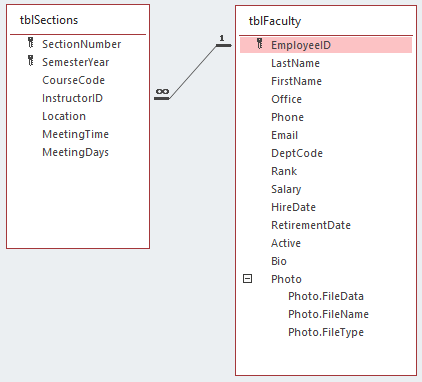The image size is (422, 382).
Task: Click the primary key icon beside EmployeeID
Action: [x=260, y=44]
